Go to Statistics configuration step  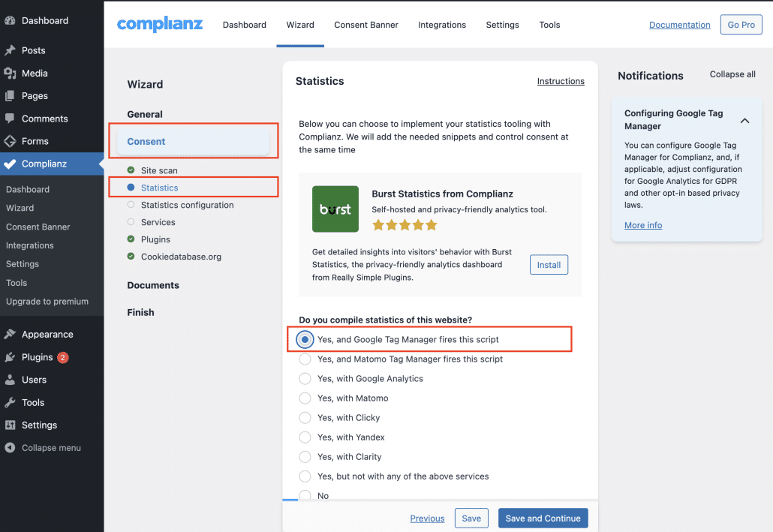click(188, 205)
